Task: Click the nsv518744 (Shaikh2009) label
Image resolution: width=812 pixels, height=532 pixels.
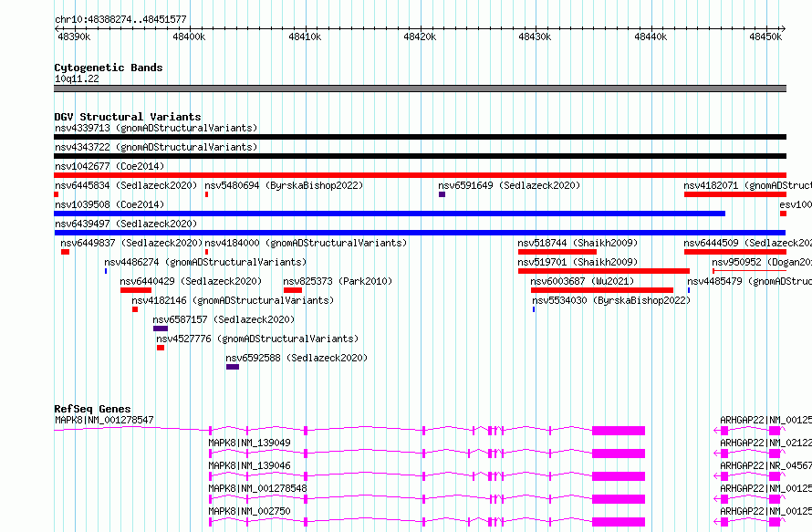Action: pos(578,243)
